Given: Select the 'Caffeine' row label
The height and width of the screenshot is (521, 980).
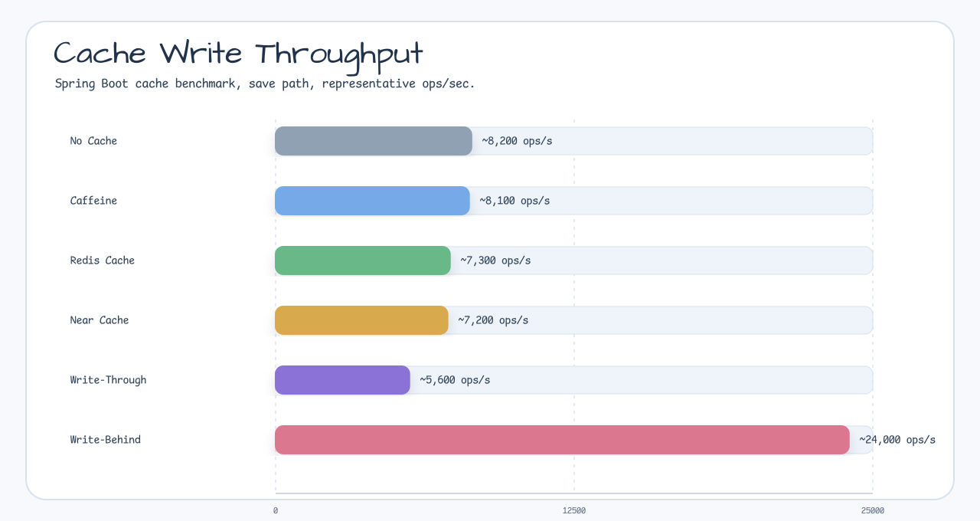Looking at the screenshot, I should [93, 201].
